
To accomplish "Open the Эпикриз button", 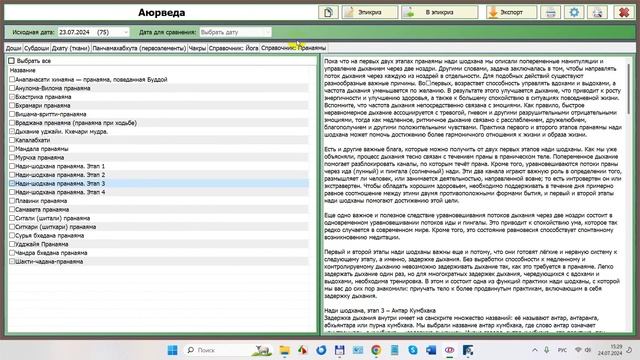I will [369, 12].
